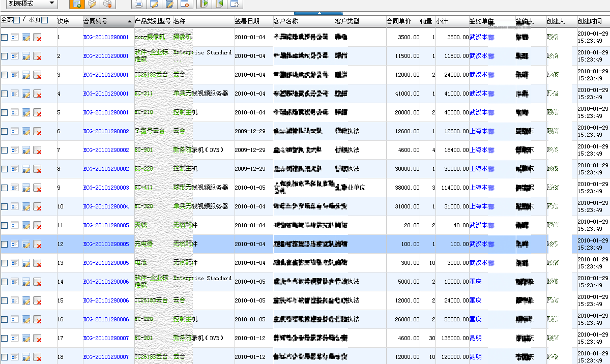Click the green left-arrow export icon
Screen dimensions: 610x364
tap(220, 4)
